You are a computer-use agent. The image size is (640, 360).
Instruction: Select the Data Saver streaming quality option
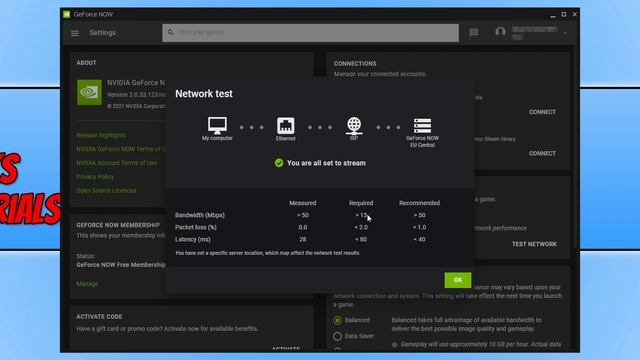pos(337,336)
